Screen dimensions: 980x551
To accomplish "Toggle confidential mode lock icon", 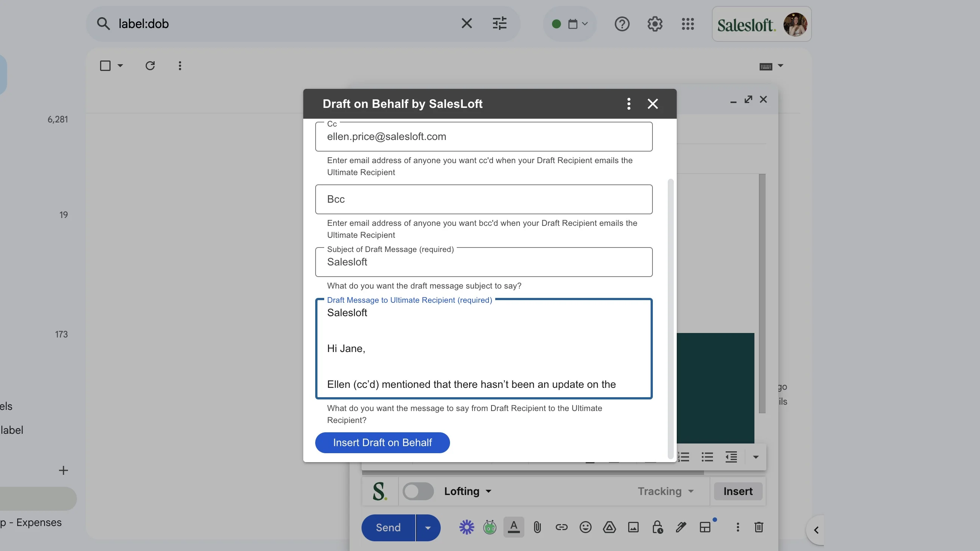I will pos(657,527).
